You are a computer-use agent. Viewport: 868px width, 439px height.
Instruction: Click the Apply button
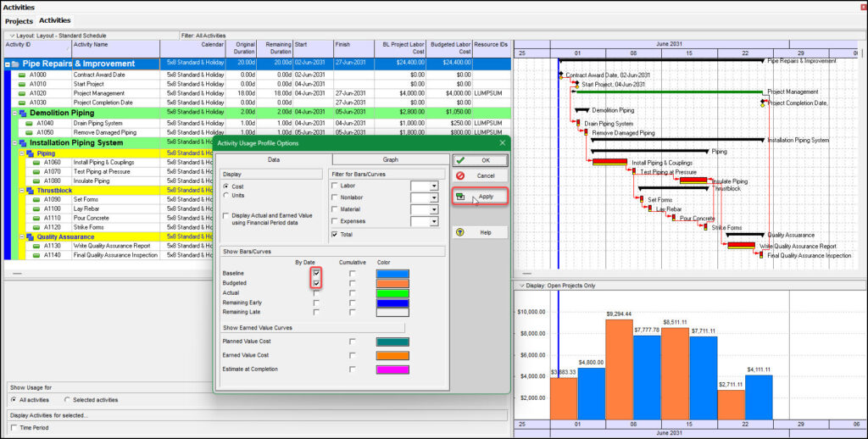(x=480, y=197)
